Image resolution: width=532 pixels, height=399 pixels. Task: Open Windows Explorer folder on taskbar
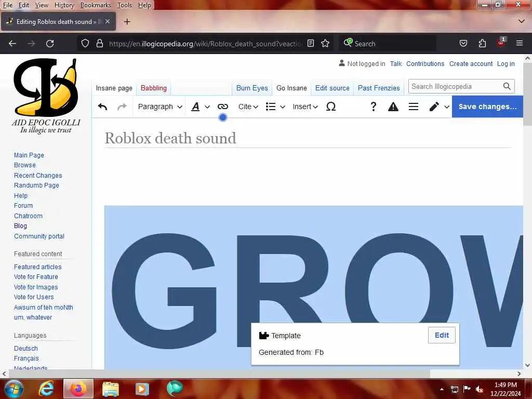tap(111, 389)
